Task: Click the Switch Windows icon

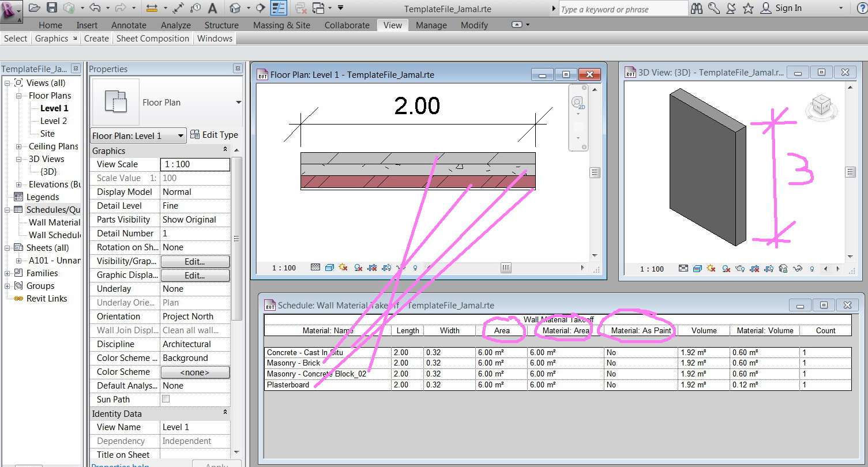Action: [318, 8]
